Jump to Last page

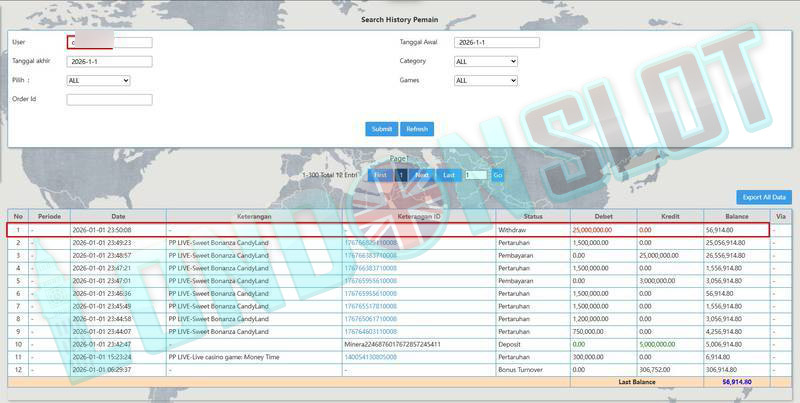click(449, 175)
